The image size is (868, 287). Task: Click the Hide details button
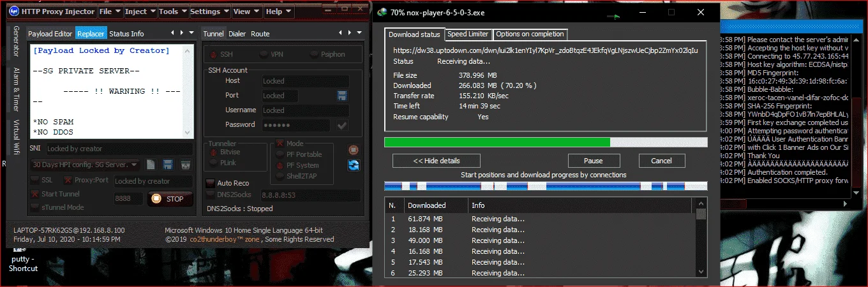click(436, 161)
